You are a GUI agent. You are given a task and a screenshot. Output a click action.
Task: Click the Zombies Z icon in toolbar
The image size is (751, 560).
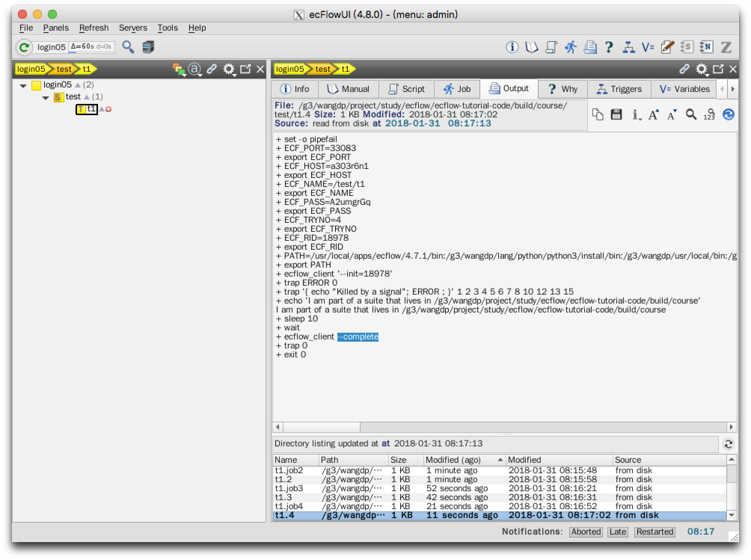(726, 47)
